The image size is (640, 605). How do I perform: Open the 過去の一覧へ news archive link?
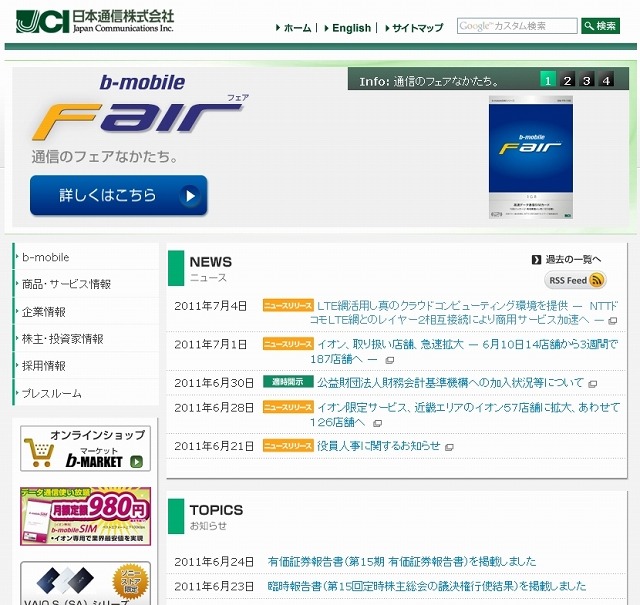573,259
